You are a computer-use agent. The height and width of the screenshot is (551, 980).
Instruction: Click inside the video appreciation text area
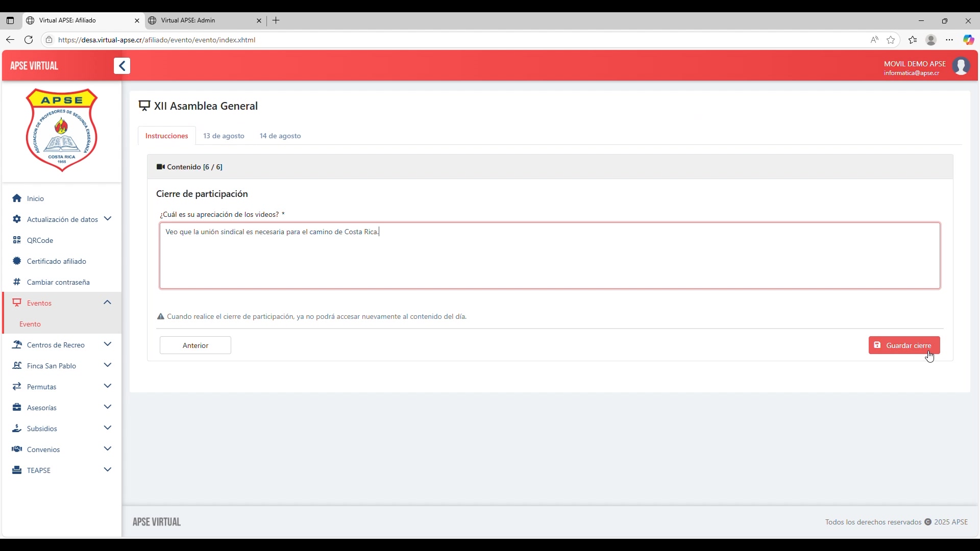(x=550, y=256)
